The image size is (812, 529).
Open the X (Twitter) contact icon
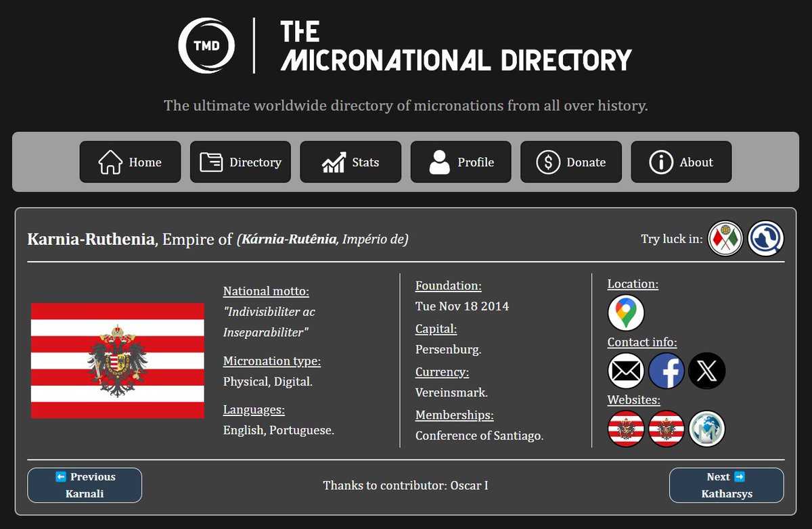706,371
